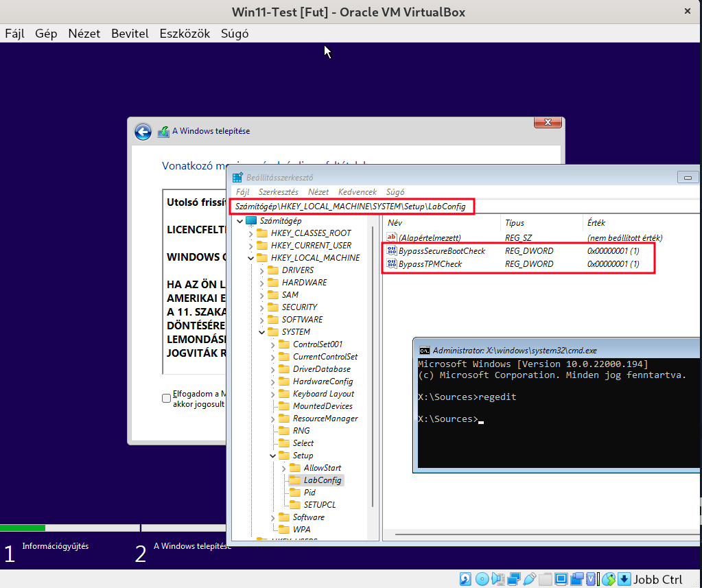
Task: Open the registry editor Fájl menu
Action: pos(242,192)
